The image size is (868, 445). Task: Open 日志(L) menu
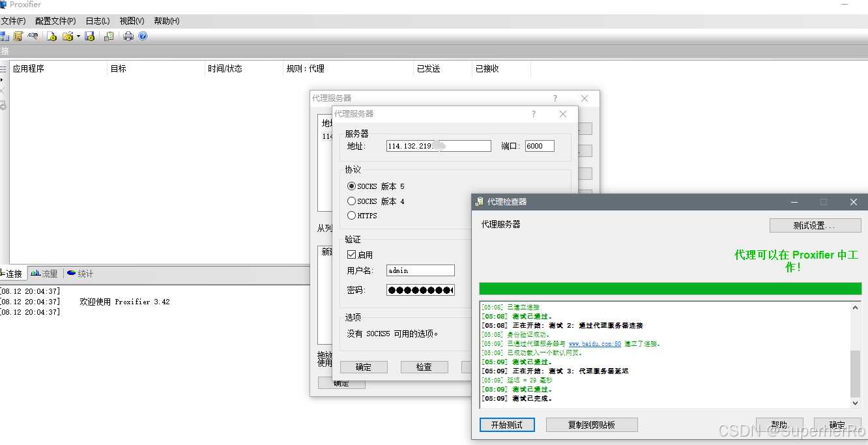click(x=98, y=21)
